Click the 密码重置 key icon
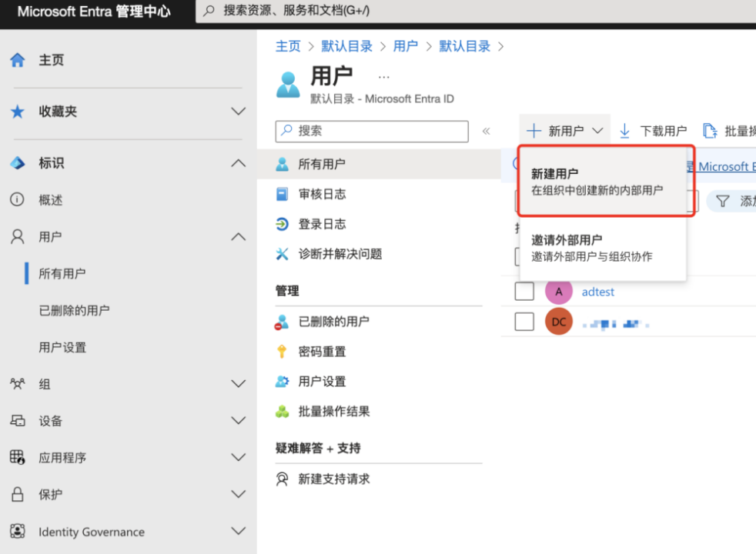 (282, 352)
